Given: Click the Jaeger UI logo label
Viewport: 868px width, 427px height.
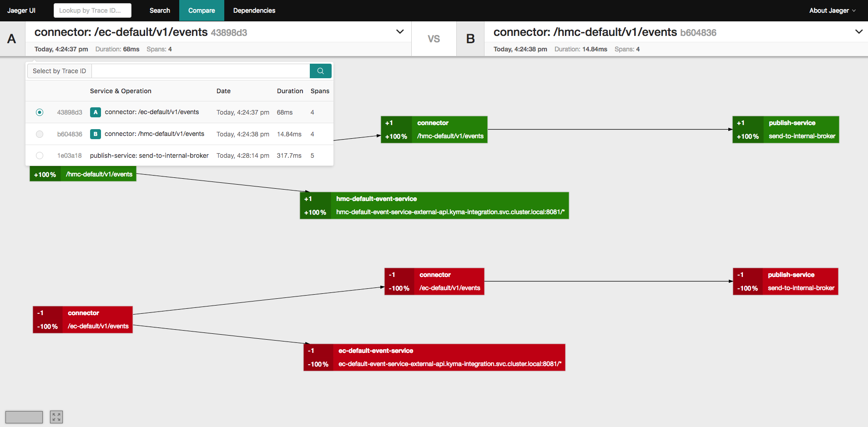Looking at the screenshot, I should 21,10.
